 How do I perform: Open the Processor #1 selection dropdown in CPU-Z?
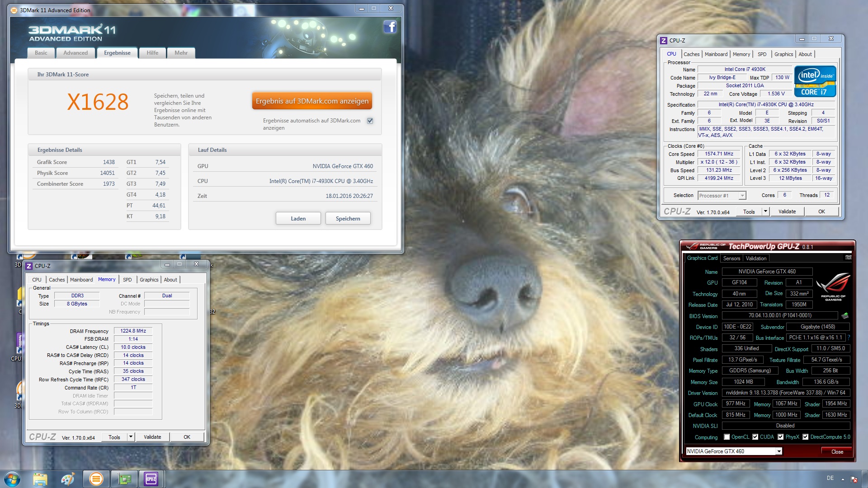pos(722,196)
